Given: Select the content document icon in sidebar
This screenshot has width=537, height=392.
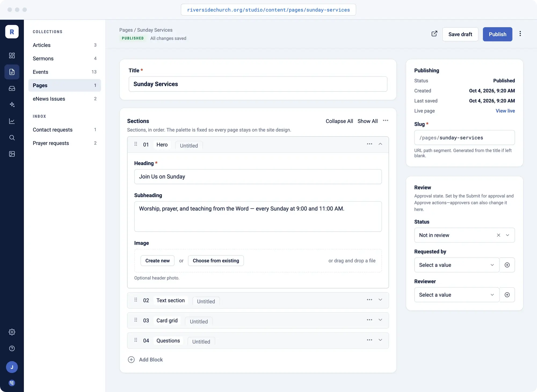Looking at the screenshot, I should [12, 72].
